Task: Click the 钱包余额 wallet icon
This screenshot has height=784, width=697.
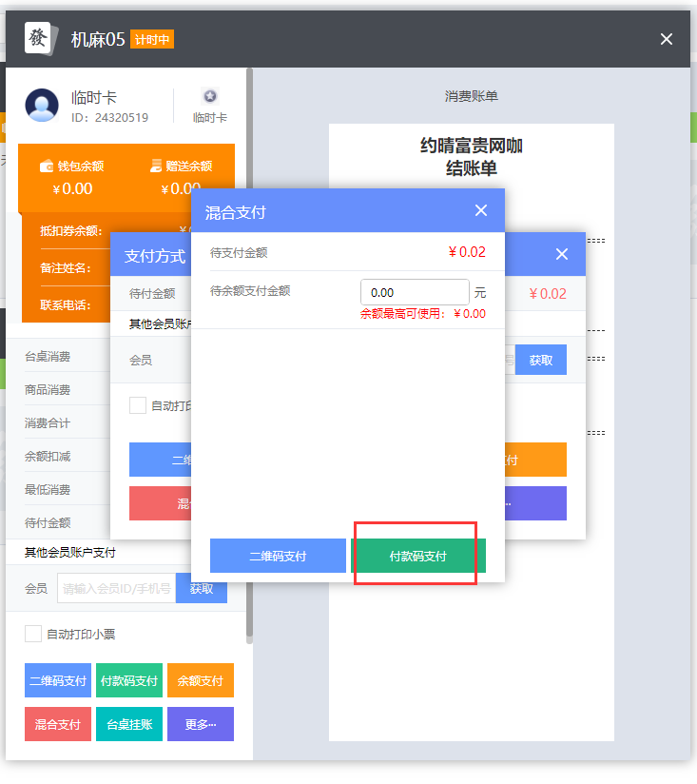Action: (47, 166)
